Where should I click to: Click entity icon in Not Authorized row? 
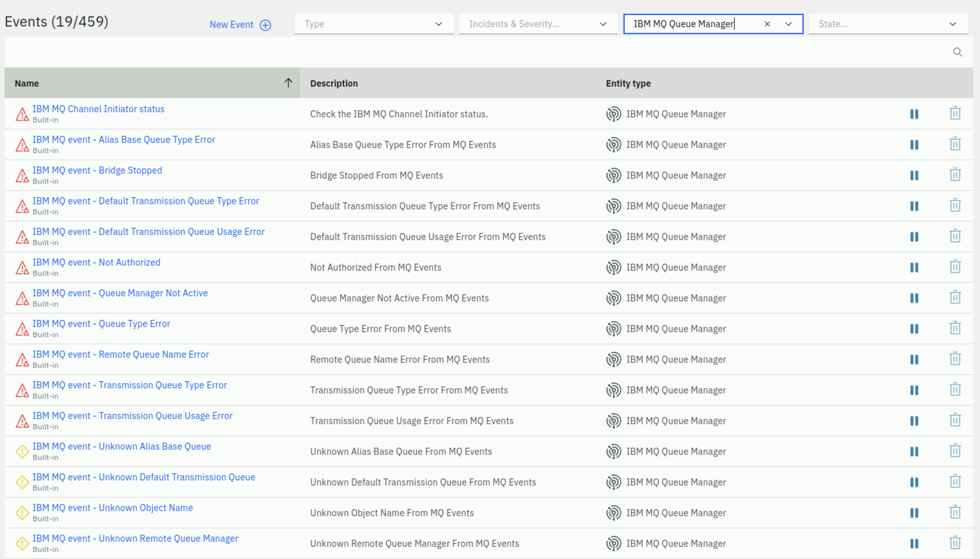coord(614,268)
